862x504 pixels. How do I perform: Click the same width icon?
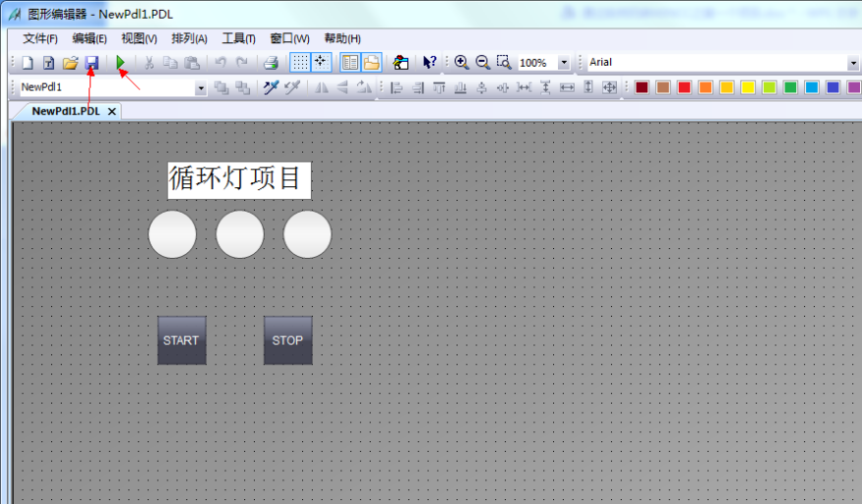point(567,87)
